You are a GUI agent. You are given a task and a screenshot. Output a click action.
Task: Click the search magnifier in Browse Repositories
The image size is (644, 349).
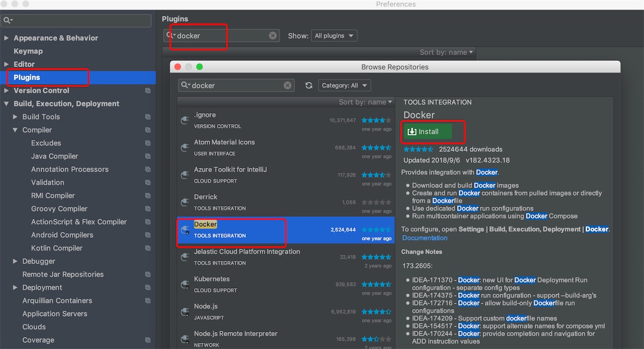click(x=185, y=85)
